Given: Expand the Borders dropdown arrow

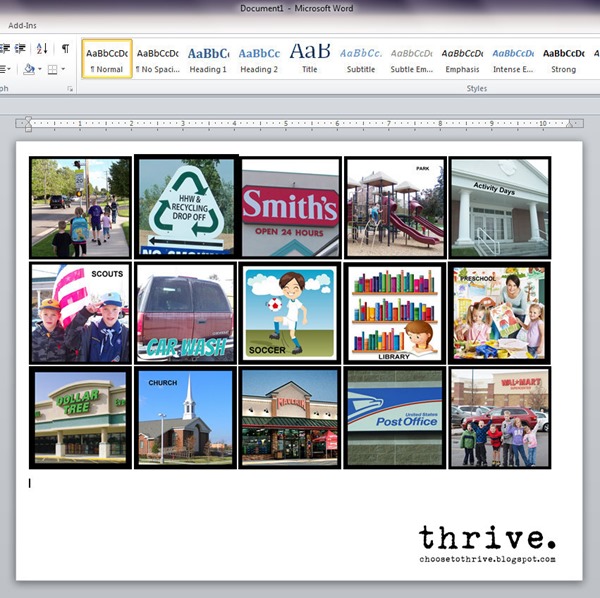Looking at the screenshot, I should tap(63, 69).
